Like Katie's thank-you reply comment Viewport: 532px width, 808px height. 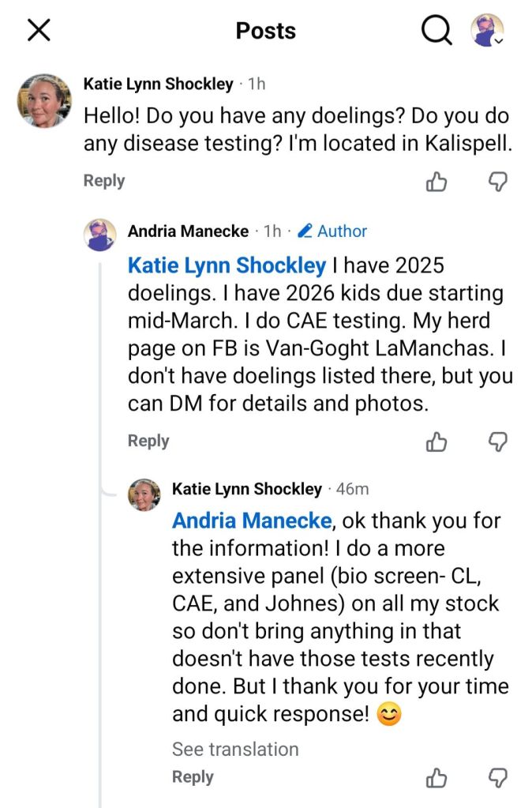point(436,777)
